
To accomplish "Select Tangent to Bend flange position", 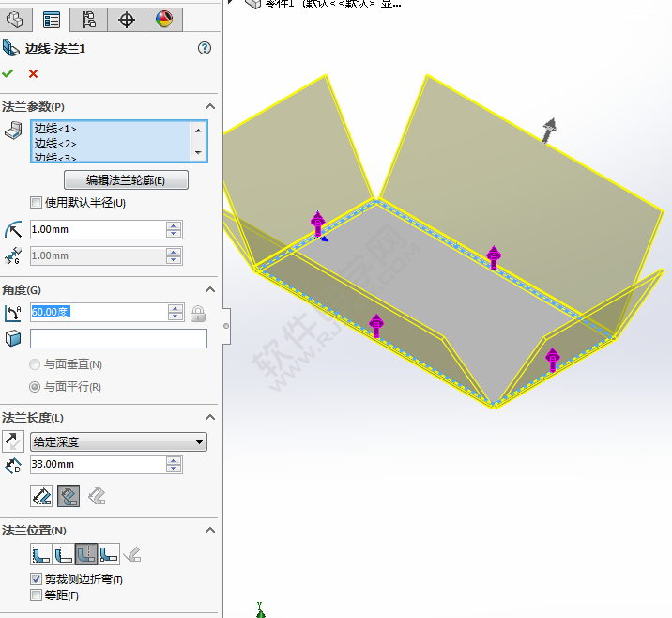I will [x=132, y=554].
